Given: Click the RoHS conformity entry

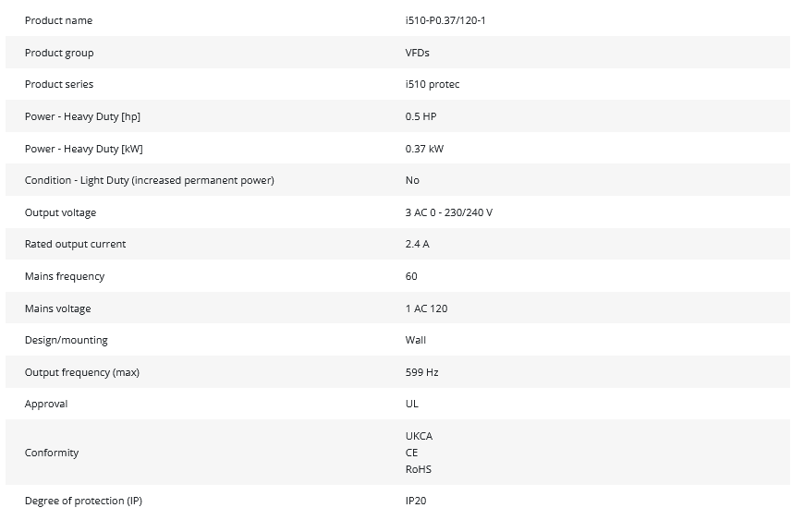Looking at the screenshot, I should coord(419,469).
